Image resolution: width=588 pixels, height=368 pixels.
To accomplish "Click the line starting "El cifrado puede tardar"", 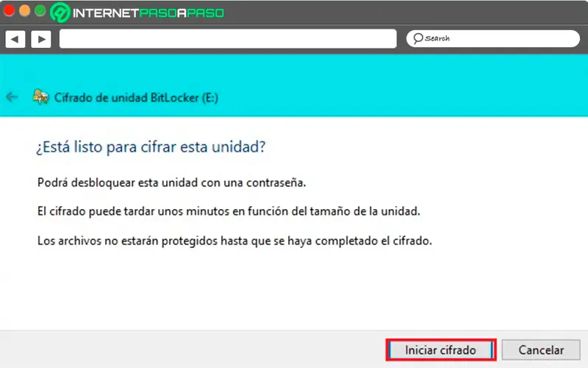I will 229,211.
